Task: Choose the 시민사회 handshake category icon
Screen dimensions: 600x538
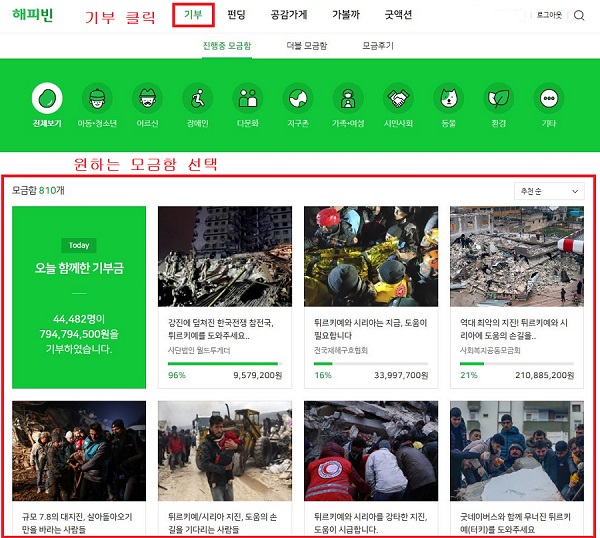Action: pyautogui.click(x=398, y=98)
